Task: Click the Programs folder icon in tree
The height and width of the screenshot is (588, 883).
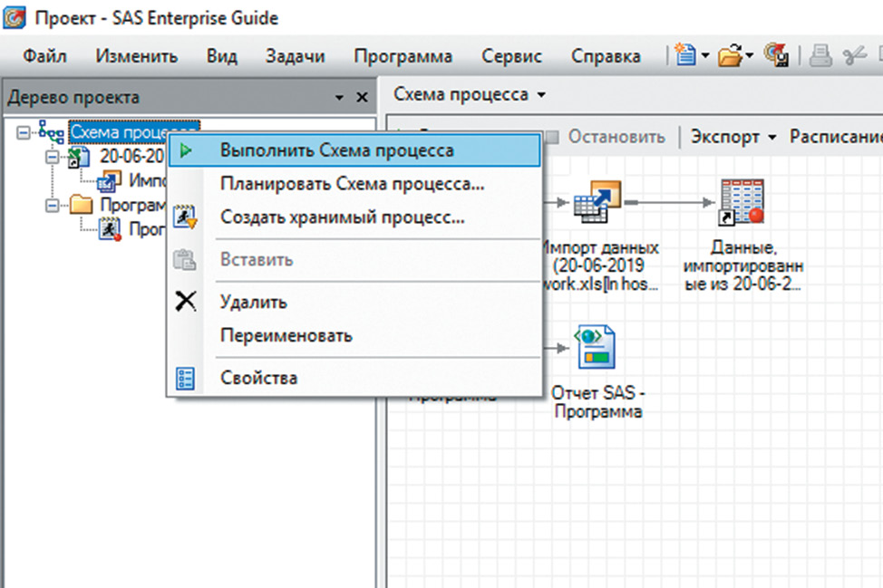Action: (81, 204)
